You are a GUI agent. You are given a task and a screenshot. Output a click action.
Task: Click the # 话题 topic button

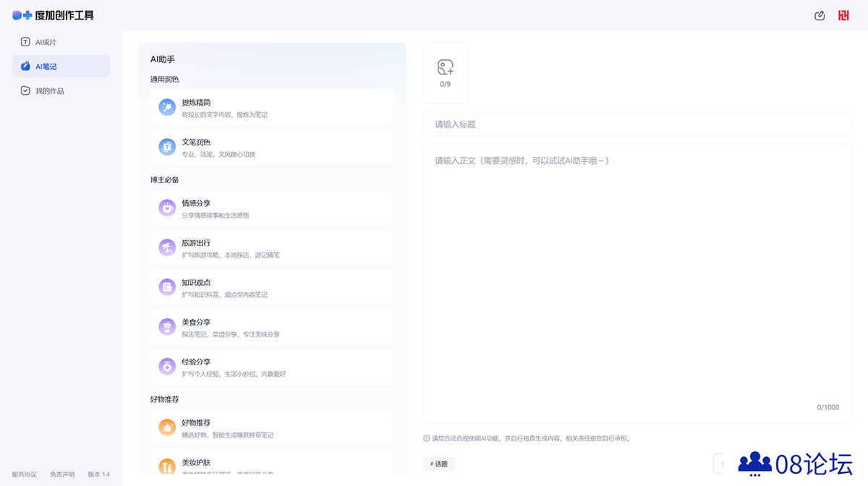pyautogui.click(x=439, y=464)
